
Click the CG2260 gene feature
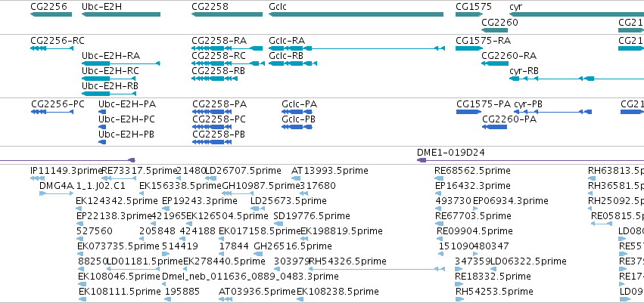[x=494, y=30]
